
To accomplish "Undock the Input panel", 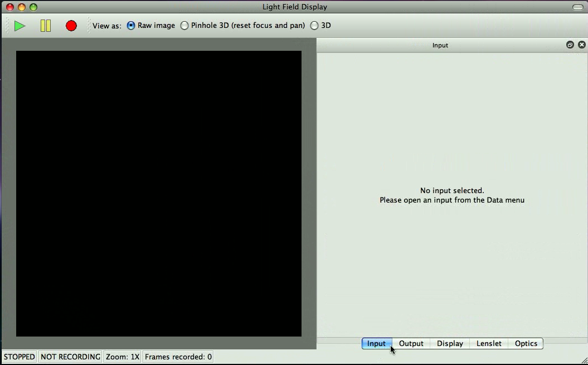I will tap(570, 45).
